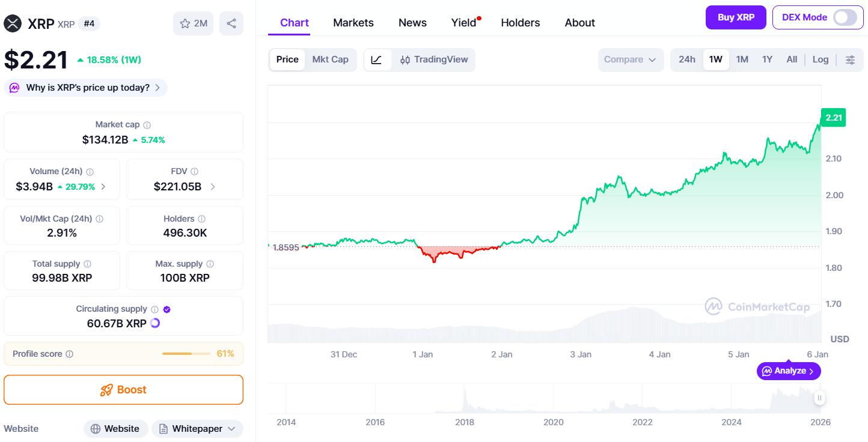Click the share icon next to the watchlist star

231,23
